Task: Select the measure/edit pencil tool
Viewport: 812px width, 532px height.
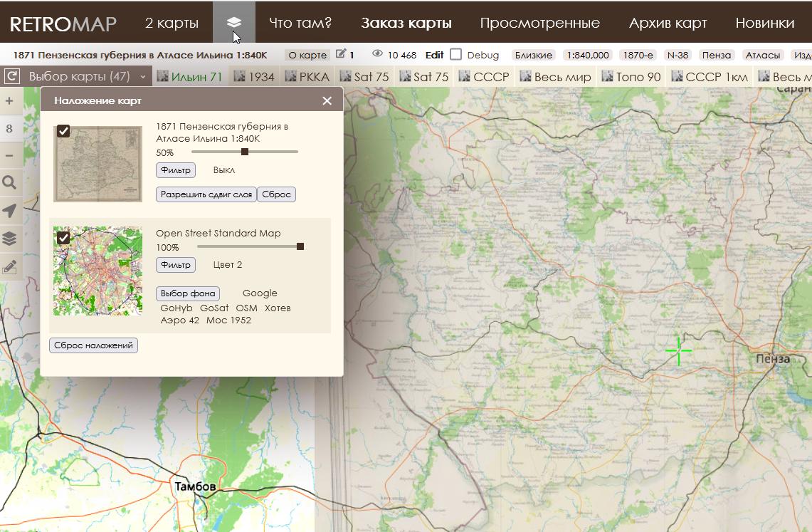Action: click(10, 266)
